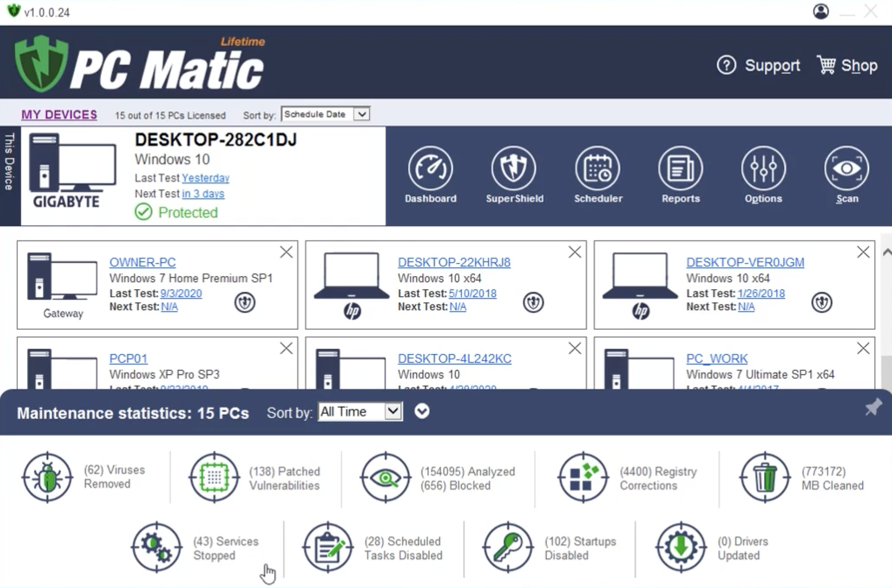Open the DESKTOP-22KHRJ8 device link
Viewport: 892px width, 588px height.
(454, 262)
